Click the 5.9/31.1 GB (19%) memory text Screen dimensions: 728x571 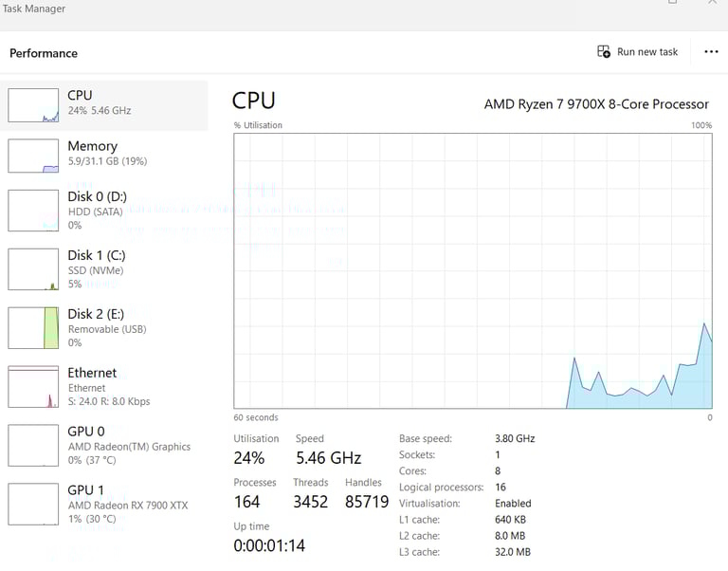[107, 161]
